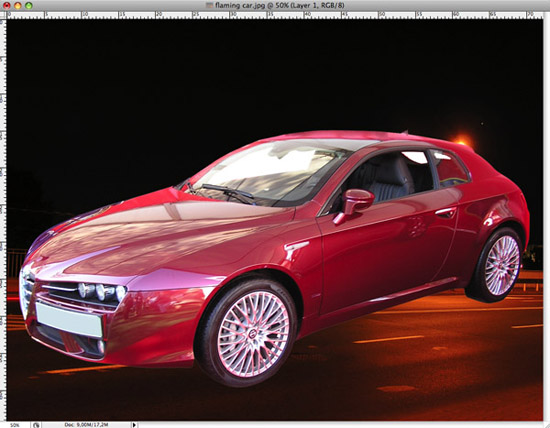Click the status bar icon beside zoom
Viewport: 550px width, 428px height.
tap(36, 425)
